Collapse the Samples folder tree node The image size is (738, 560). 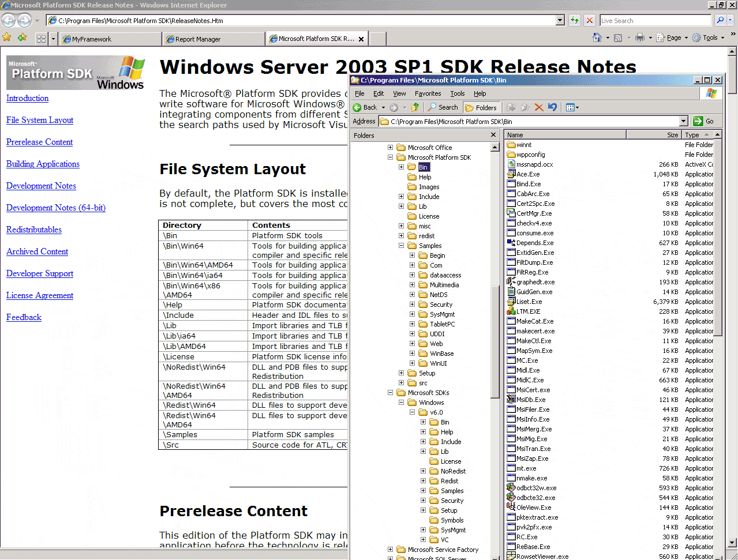(x=402, y=246)
